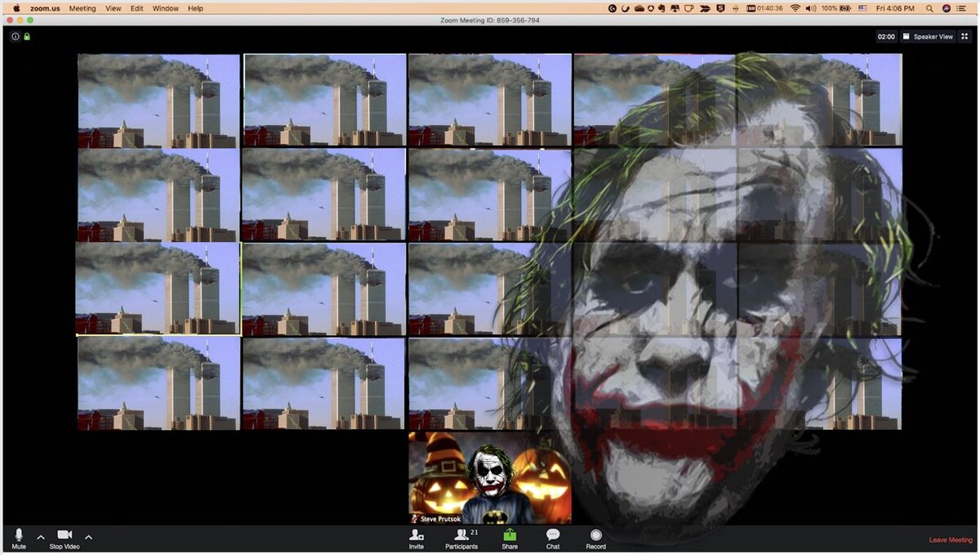Click the 02:00 meeting timer

point(886,37)
